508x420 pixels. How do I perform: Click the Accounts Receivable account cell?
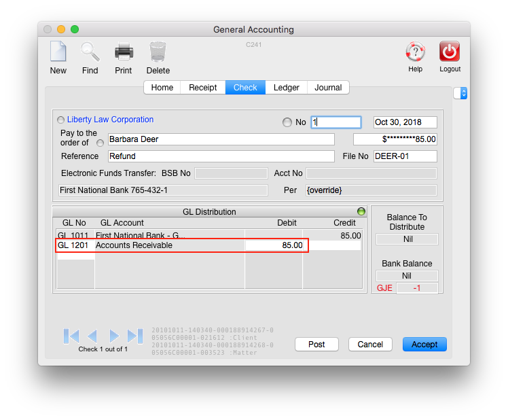click(170, 245)
